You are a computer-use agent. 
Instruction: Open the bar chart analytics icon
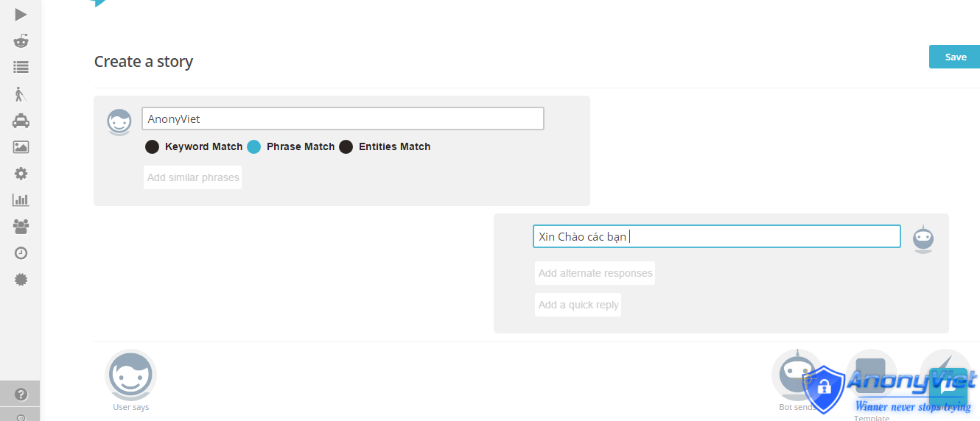coord(21,199)
